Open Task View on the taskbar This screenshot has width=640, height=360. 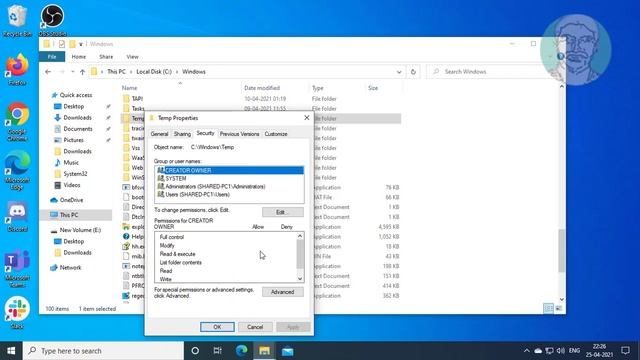[218, 351]
